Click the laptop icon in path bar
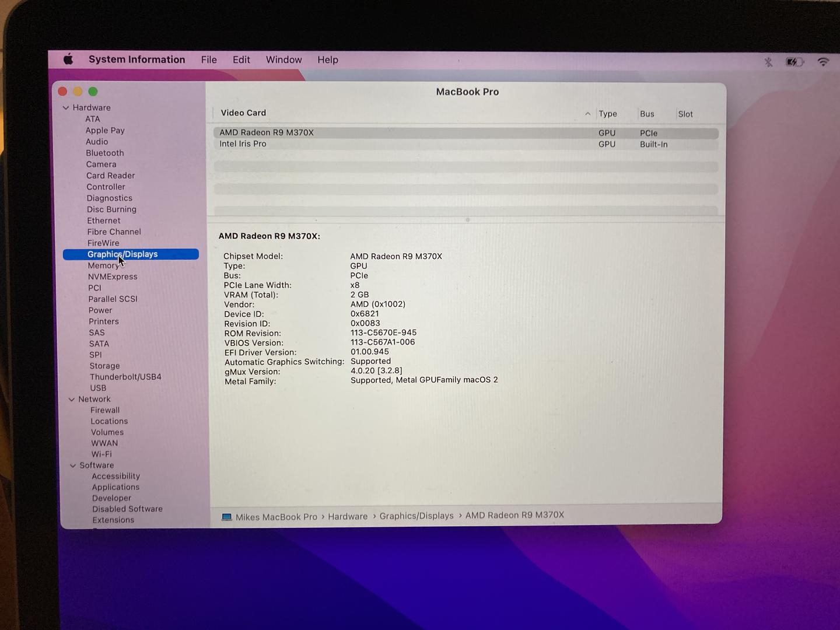The width and height of the screenshot is (840, 630). (x=226, y=517)
